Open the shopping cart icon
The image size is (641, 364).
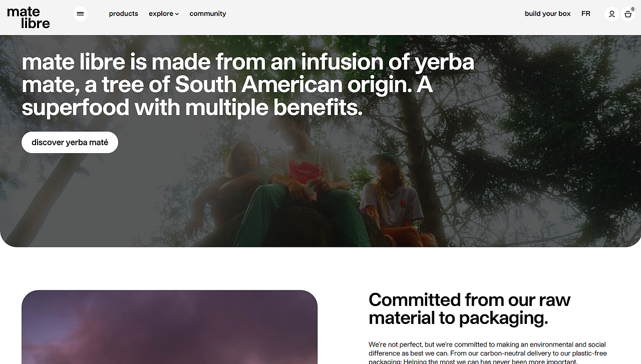(628, 15)
